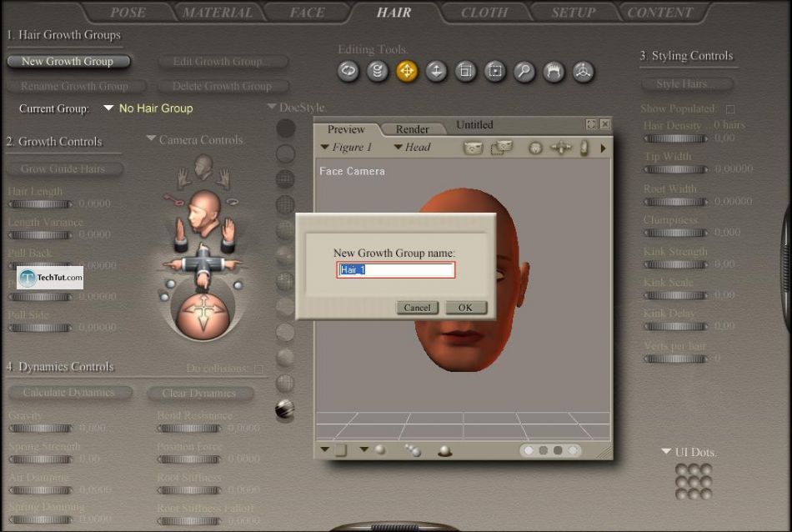
Task: Click the render camera icon in preview toolbar
Action: pyautogui.click(x=473, y=148)
